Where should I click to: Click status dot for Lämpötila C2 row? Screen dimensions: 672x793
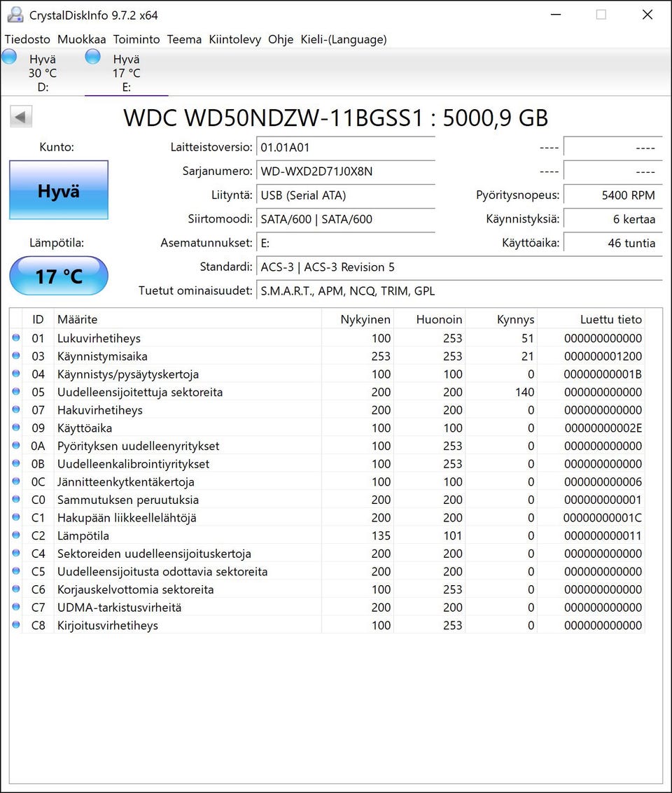point(16,535)
